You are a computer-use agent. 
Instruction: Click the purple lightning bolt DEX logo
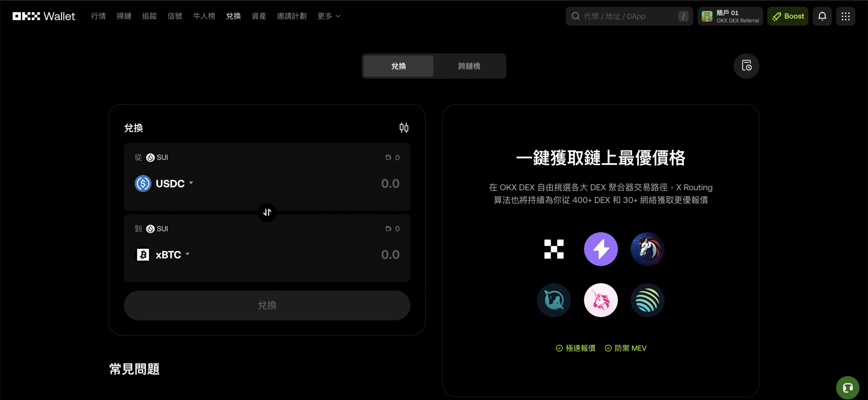[x=600, y=249]
